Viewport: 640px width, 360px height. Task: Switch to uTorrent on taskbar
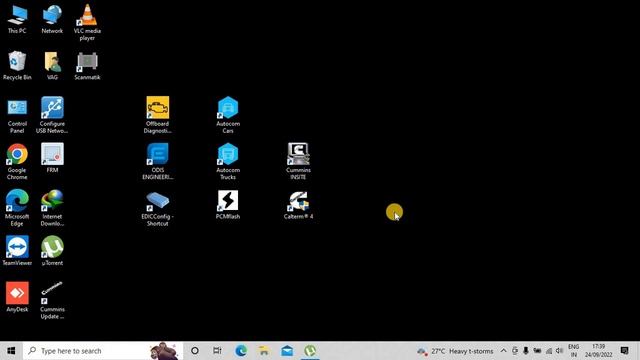310,351
